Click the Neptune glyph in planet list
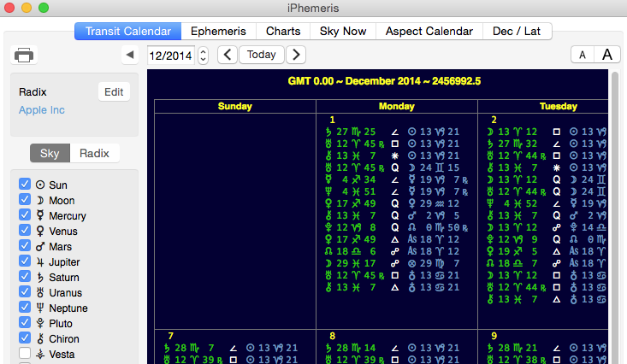The width and height of the screenshot is (627, 364). pos(40,308)
